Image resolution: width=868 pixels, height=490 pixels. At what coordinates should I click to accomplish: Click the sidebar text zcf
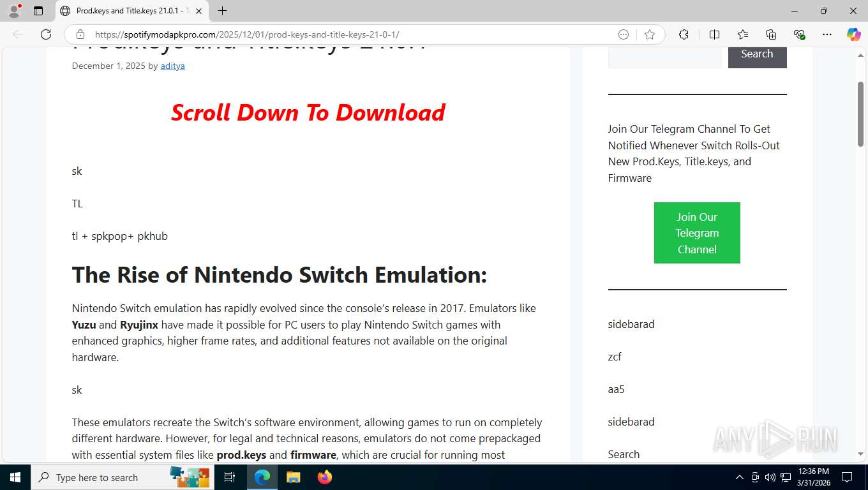615,357
